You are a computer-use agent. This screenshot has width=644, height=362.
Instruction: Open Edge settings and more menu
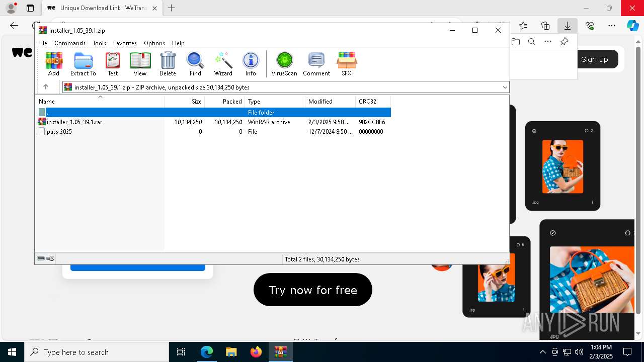[612, 26]
